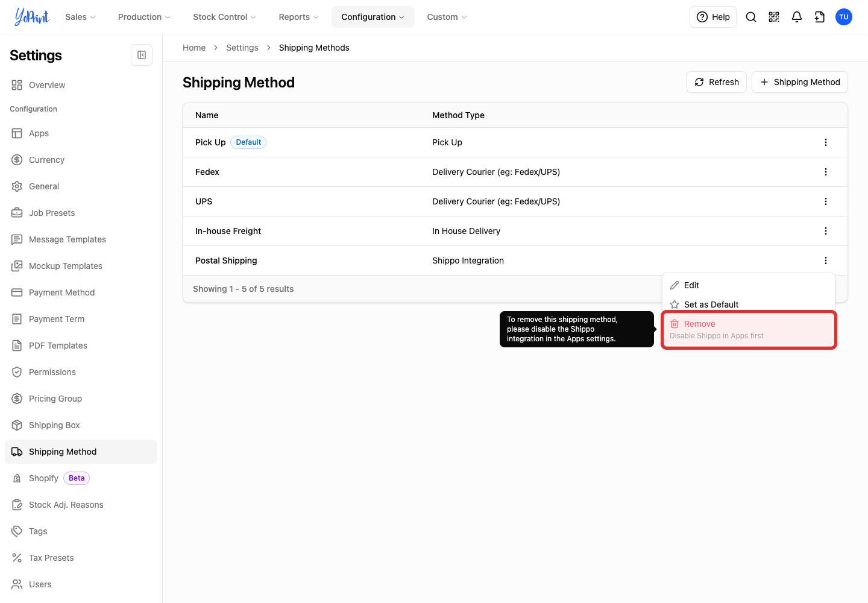Click the Default badge on Pick Up
The width and height of the screenshot is (868, 603).
coord(248,142)
